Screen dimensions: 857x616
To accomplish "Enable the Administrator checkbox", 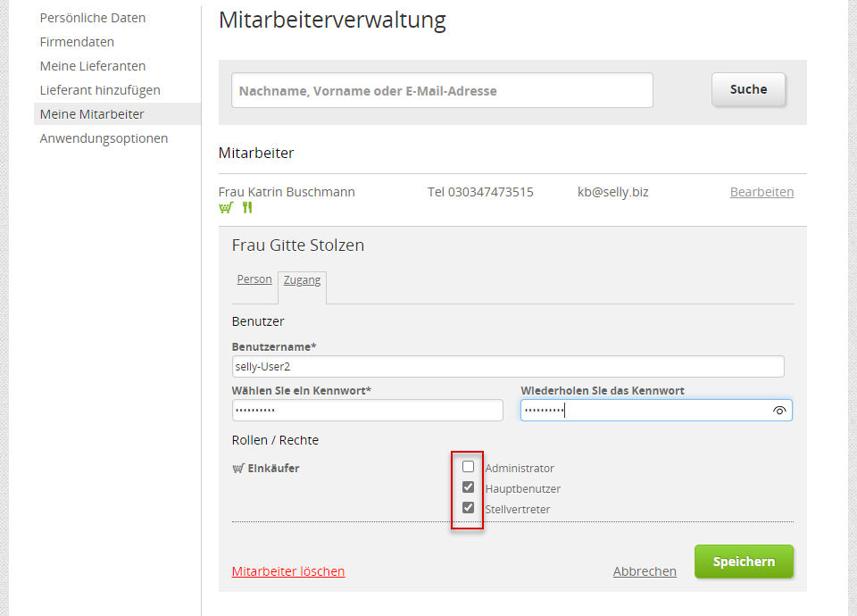I will point(468,467).
